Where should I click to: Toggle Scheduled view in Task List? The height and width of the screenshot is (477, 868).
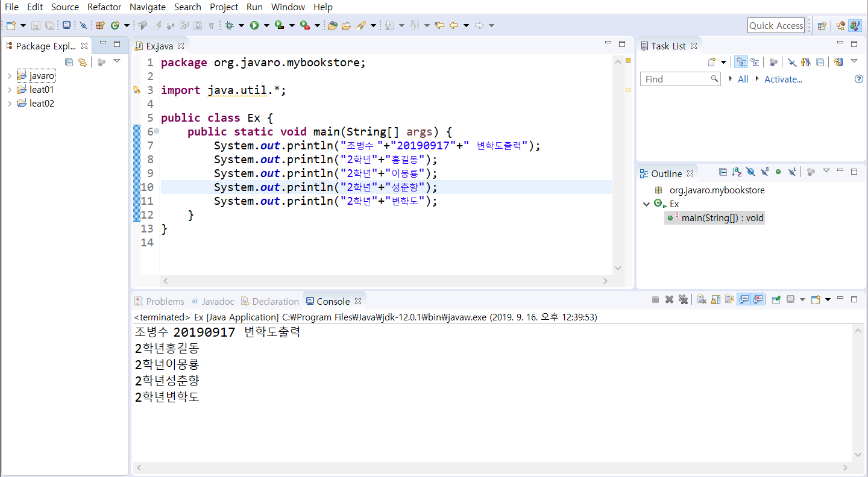[755, 62]
